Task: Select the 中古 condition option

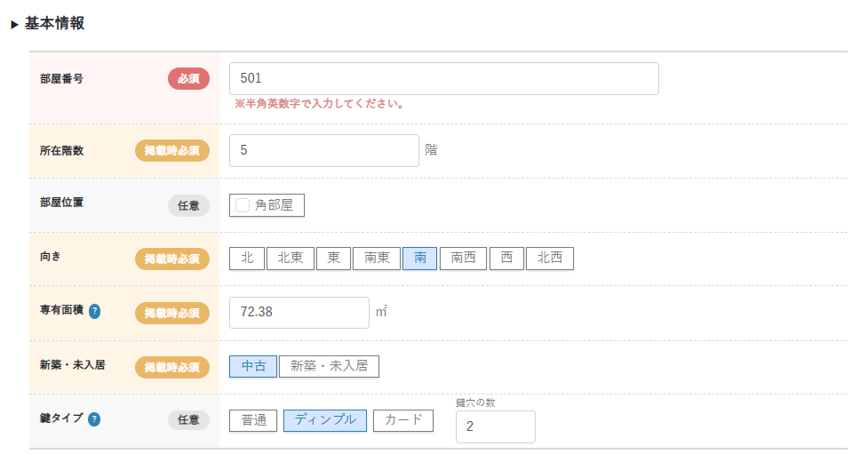Action: pyautogui.click(x=253, y=366)
